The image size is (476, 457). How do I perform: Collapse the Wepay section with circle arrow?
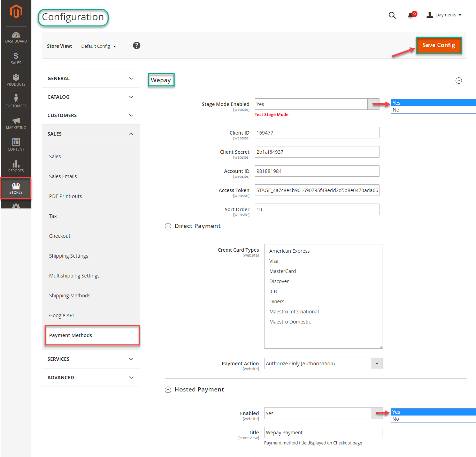(459, 81)
